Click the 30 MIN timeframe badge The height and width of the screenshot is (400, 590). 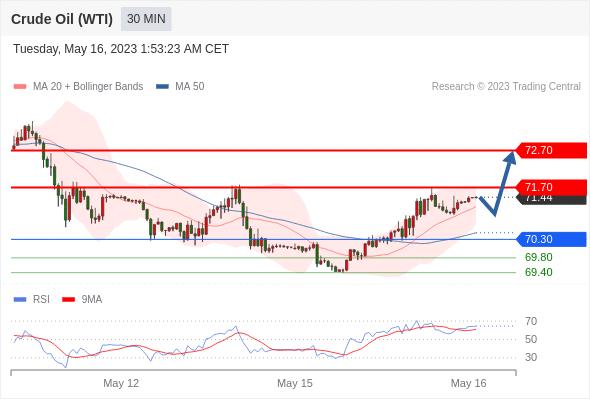tap(146, 19)
